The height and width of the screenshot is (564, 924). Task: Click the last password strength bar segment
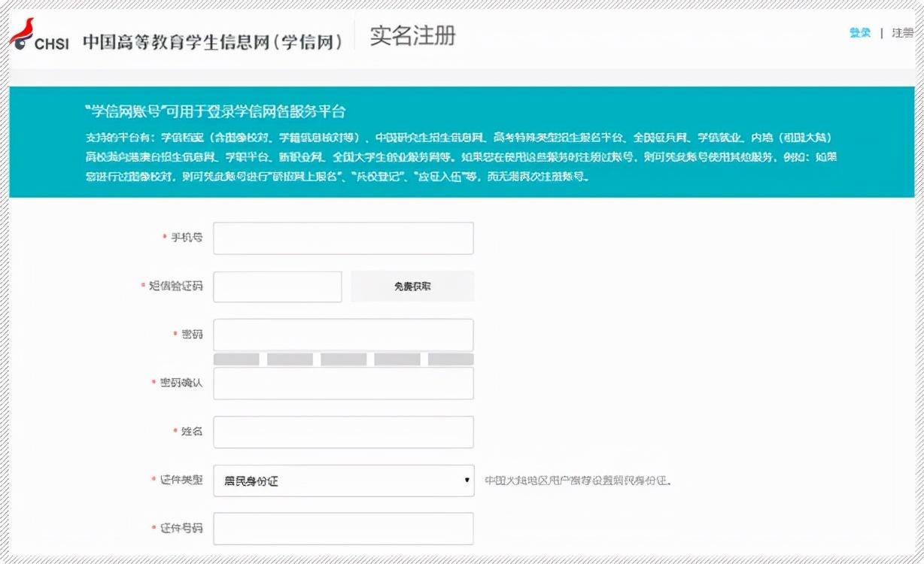451,359
